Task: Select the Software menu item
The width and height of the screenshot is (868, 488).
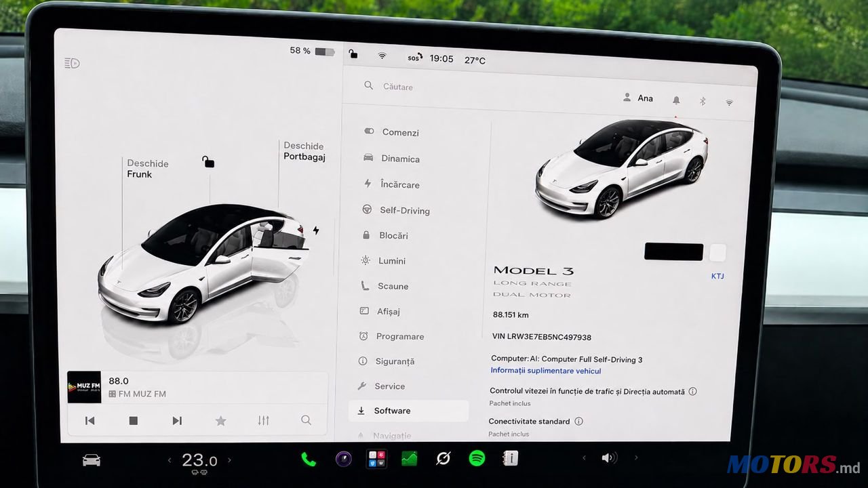Action: point(408,411)
